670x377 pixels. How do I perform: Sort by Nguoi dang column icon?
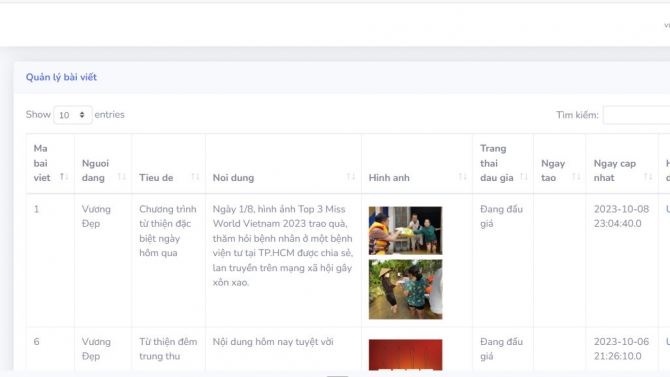click(x=122, y=177)
